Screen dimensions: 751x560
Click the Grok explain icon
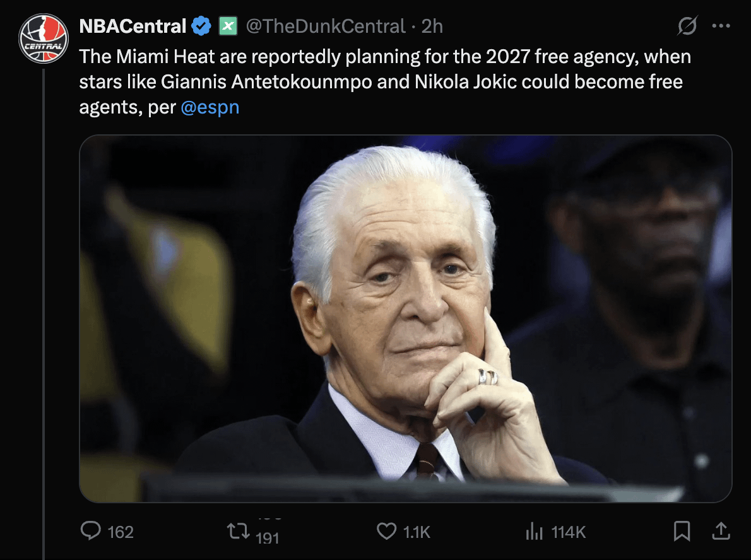tap(687, 26)
